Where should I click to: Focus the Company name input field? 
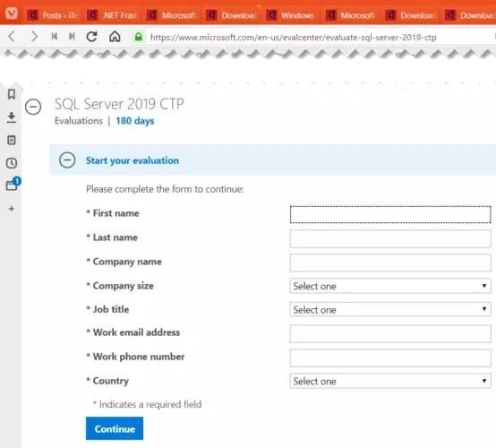pos(390,263)
